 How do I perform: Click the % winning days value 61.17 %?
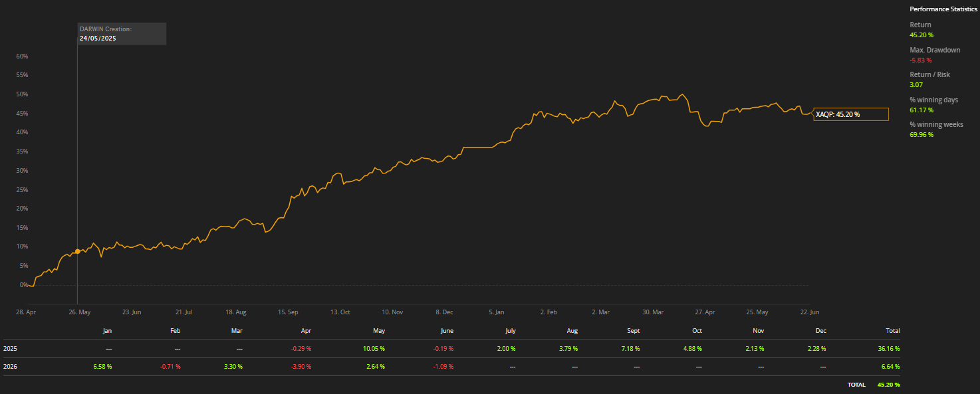tap(921, 110)
